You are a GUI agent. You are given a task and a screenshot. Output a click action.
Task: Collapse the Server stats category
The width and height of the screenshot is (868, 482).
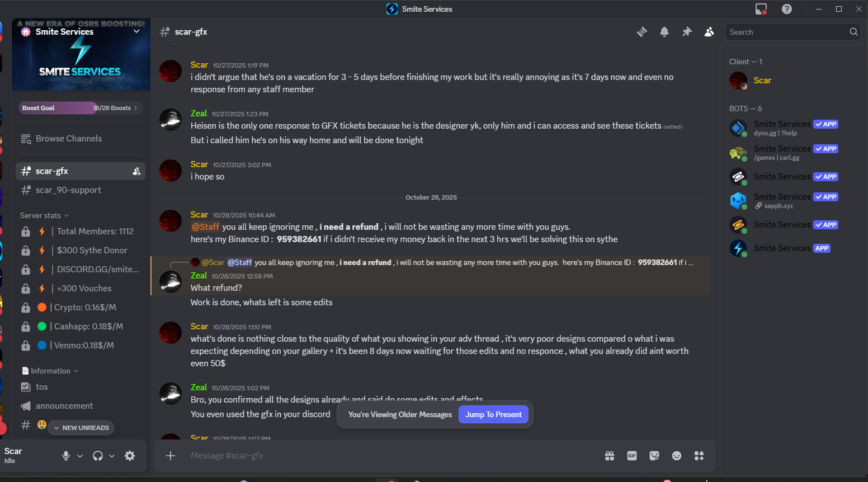tap(44, 215)
